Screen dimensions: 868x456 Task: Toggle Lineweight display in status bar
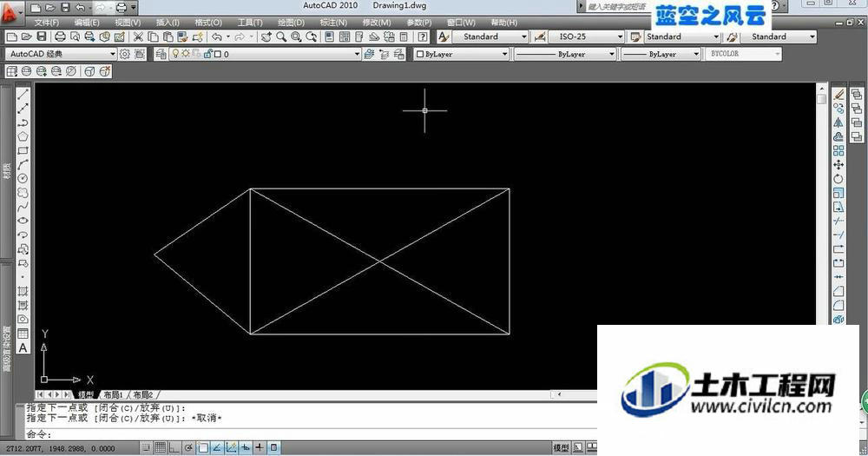pyautogui.click(x=260, y=447)
